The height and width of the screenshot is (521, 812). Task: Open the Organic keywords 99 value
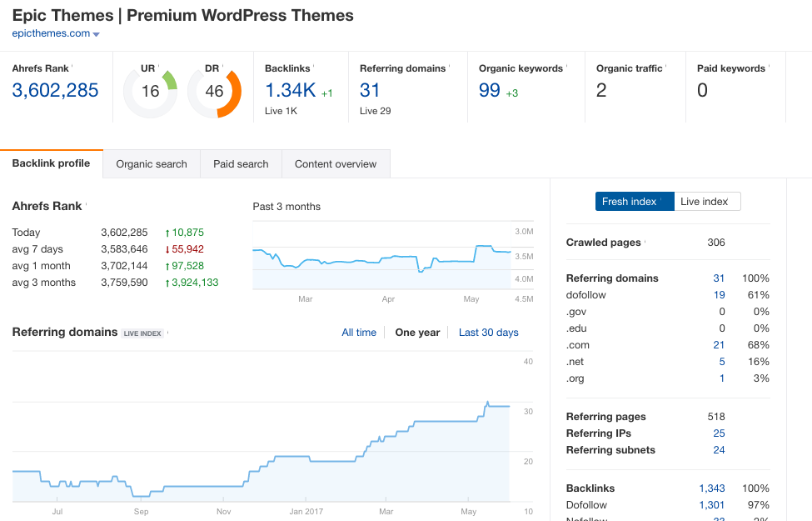(490, 90)
